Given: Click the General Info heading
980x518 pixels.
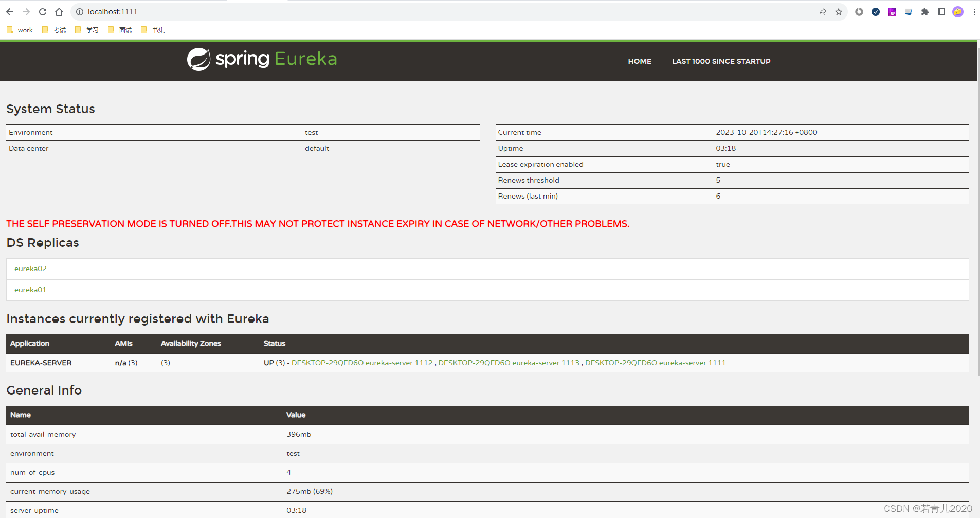Looking at the screenshot, I should click(44, 390).
